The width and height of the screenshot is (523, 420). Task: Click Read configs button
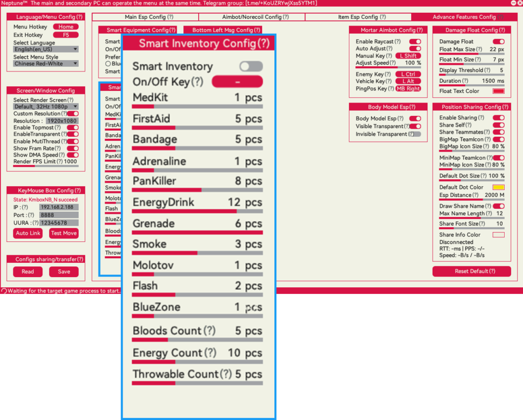(28, 271)
